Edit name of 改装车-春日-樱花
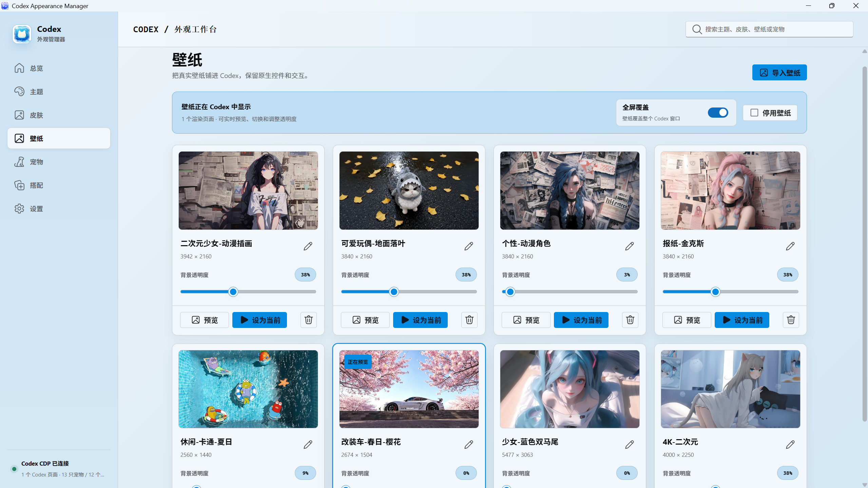This screenshot has width=868, height=488. [x=468, y=444]
